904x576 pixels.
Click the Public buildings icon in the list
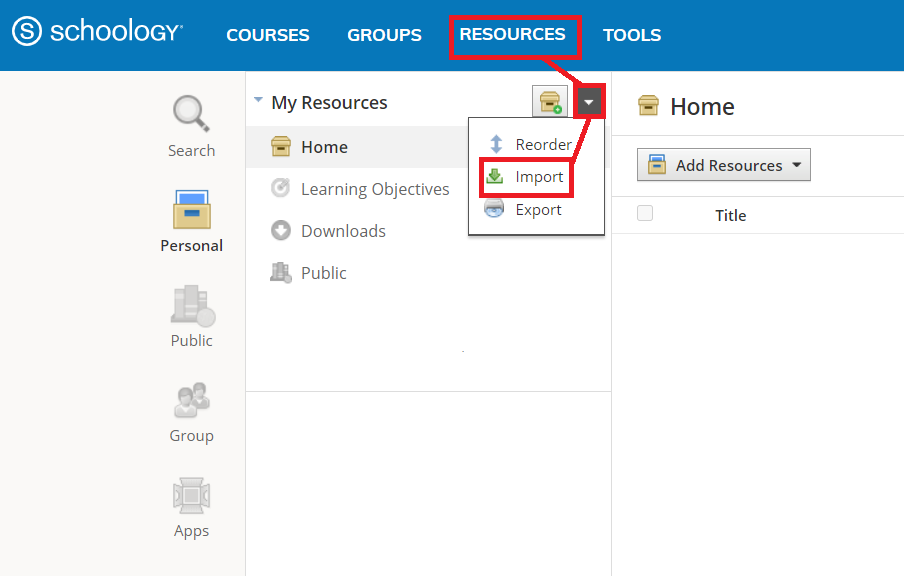point(281,272)
